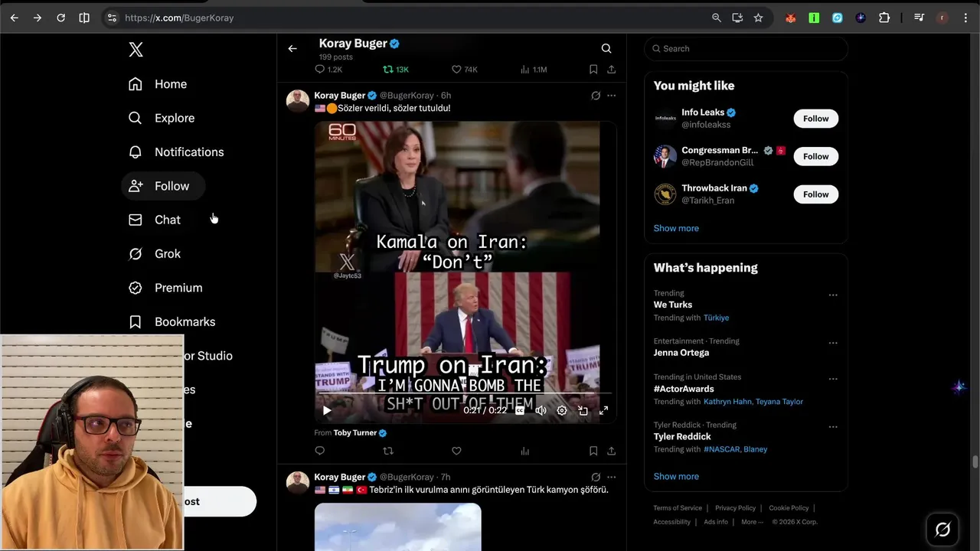Click the profile search magnifier icon
Viewport: 980px width, 551px height.
pos(606,49)
